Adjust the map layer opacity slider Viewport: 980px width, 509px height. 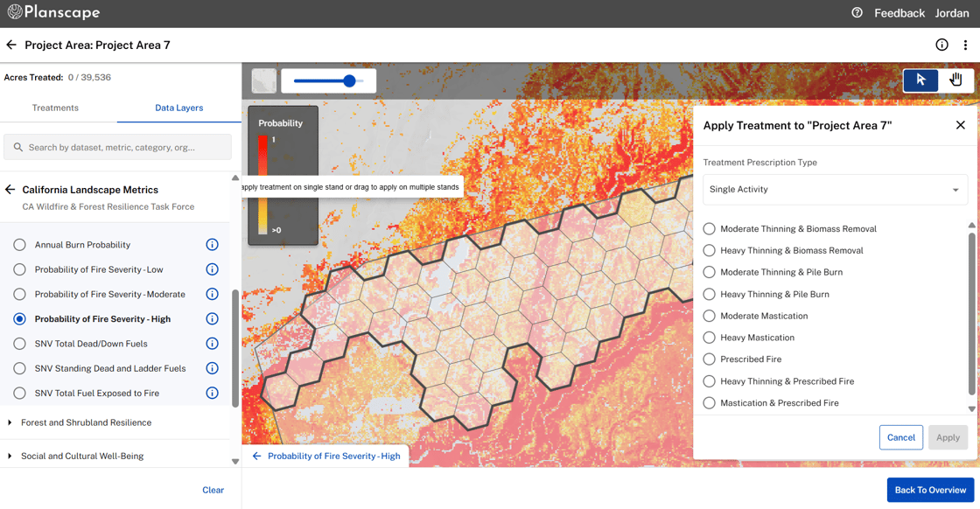click(349, 80)
